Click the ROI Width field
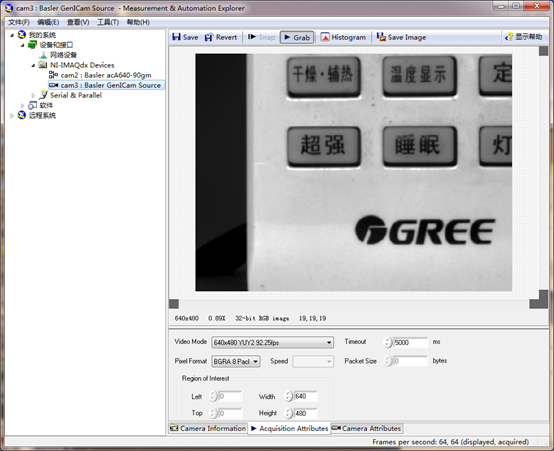 click(x=306, y=396)
